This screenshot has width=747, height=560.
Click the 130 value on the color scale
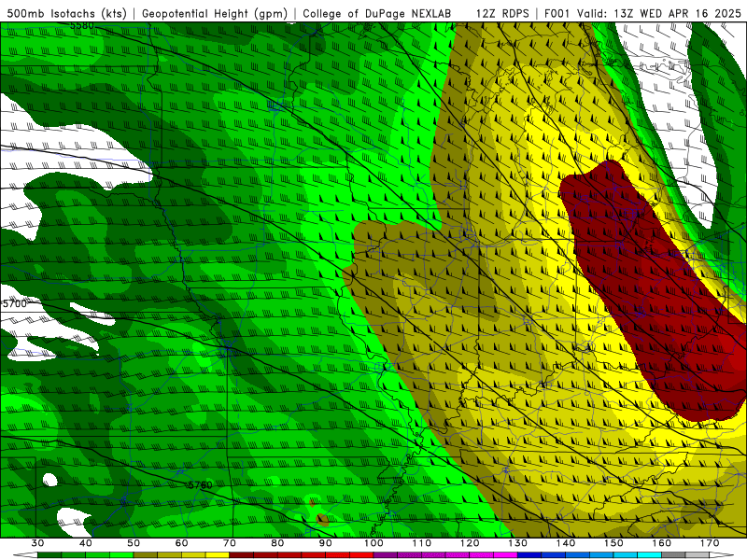[x=517, y=543]
